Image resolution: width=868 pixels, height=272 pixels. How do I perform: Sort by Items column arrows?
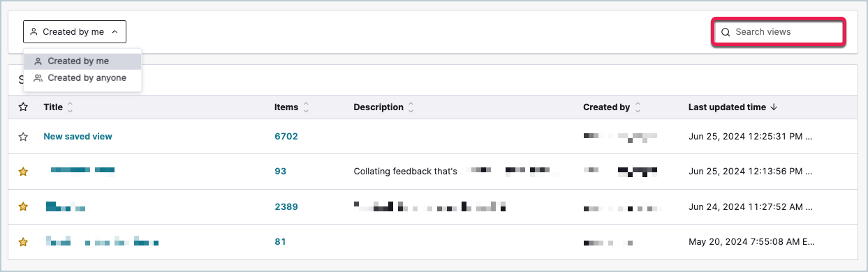click(x=306, y=107)
